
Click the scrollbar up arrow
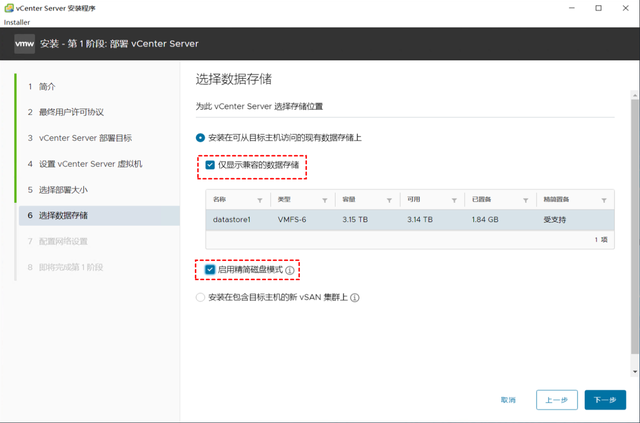click(635, 96)
